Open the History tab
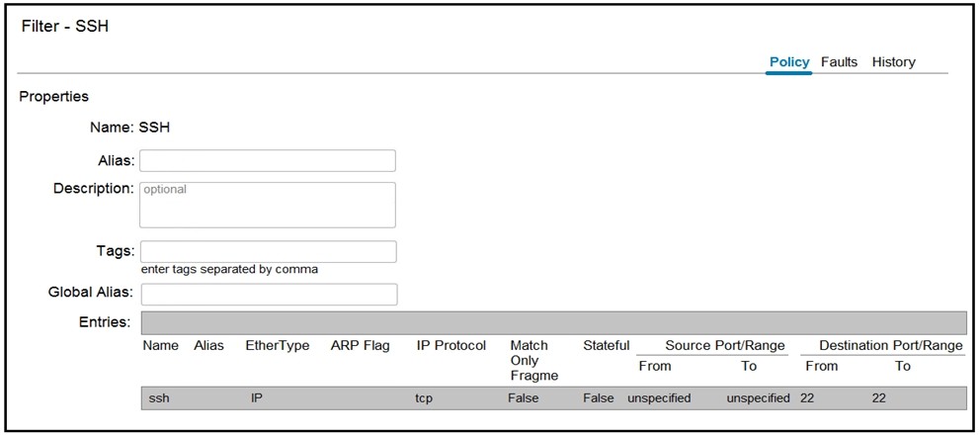 [893, 62]
